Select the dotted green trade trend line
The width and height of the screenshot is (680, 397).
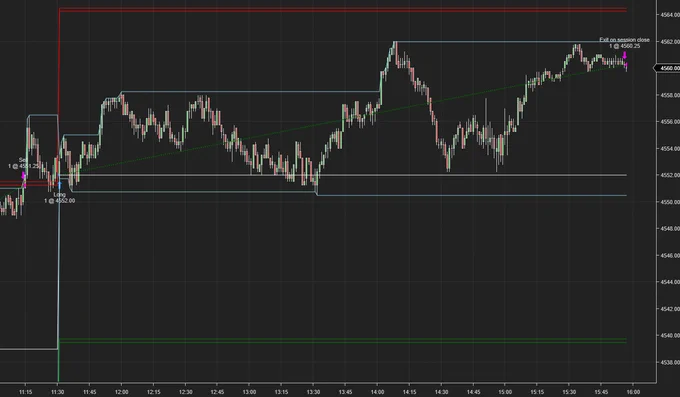point(343,119)
